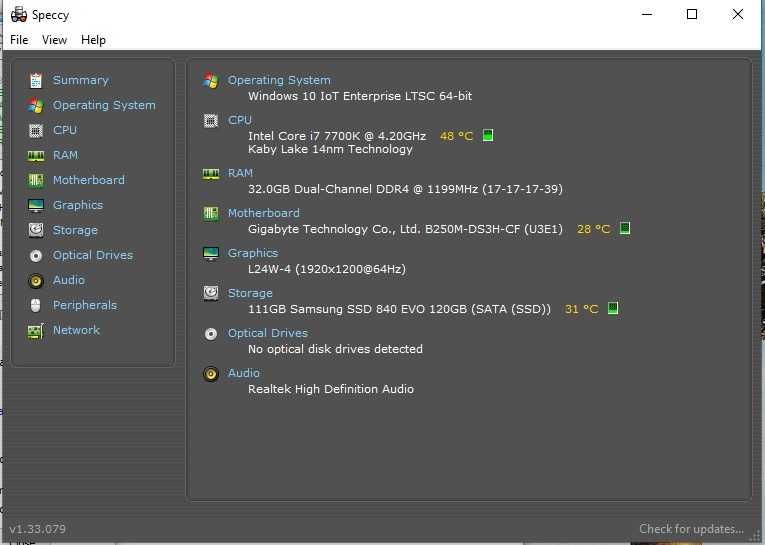Select Peripherals in the sidebar

[85, 305]
